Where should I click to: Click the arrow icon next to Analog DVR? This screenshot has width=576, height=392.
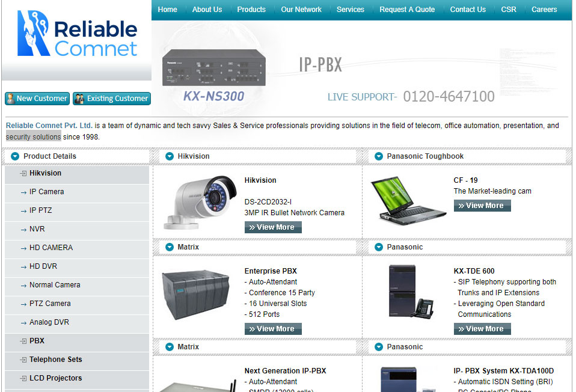(x=23, y=323)
